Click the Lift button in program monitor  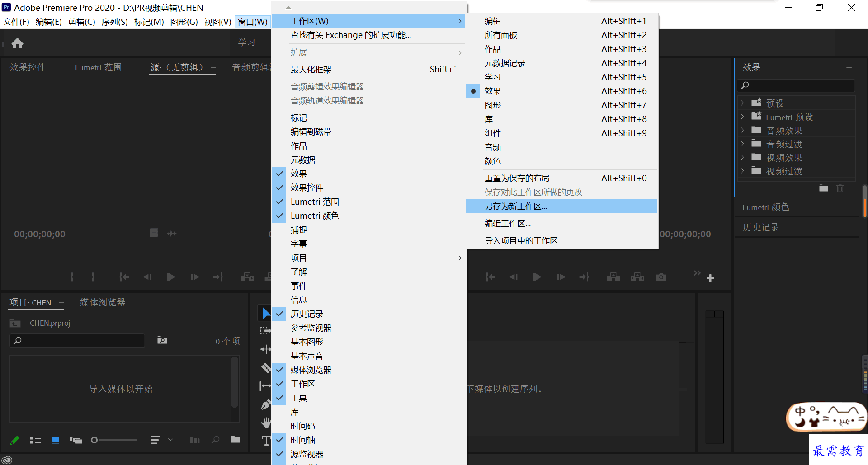coord(613,277)
